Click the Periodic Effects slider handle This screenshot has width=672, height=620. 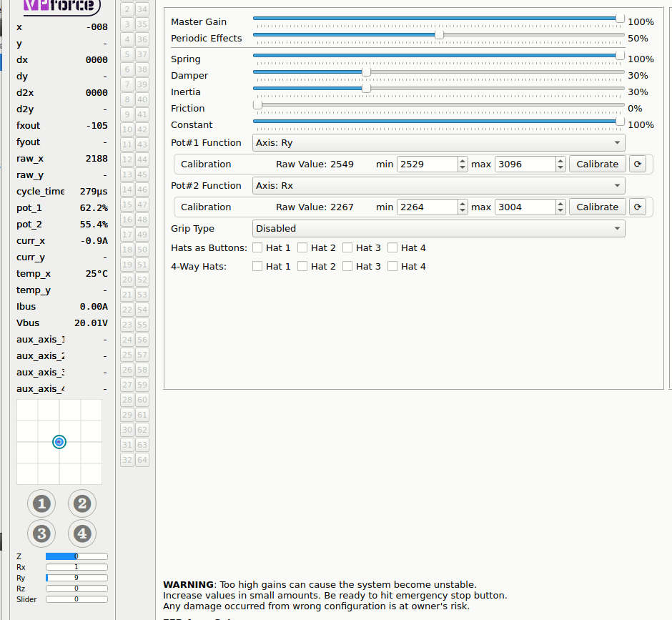click(439, 34)
